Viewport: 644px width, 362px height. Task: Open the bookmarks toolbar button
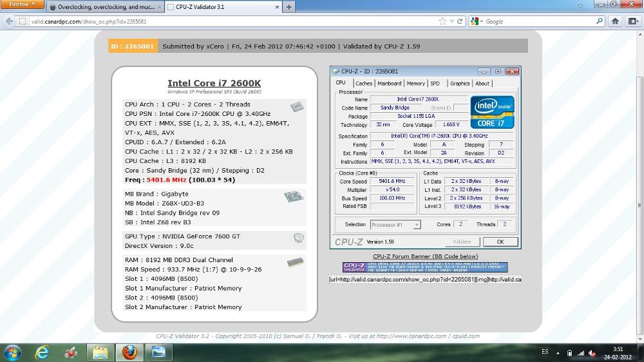coord(633,21)
